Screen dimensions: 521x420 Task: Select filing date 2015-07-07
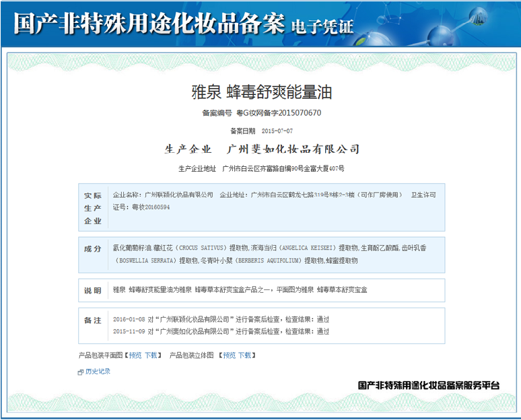(277, 131)
